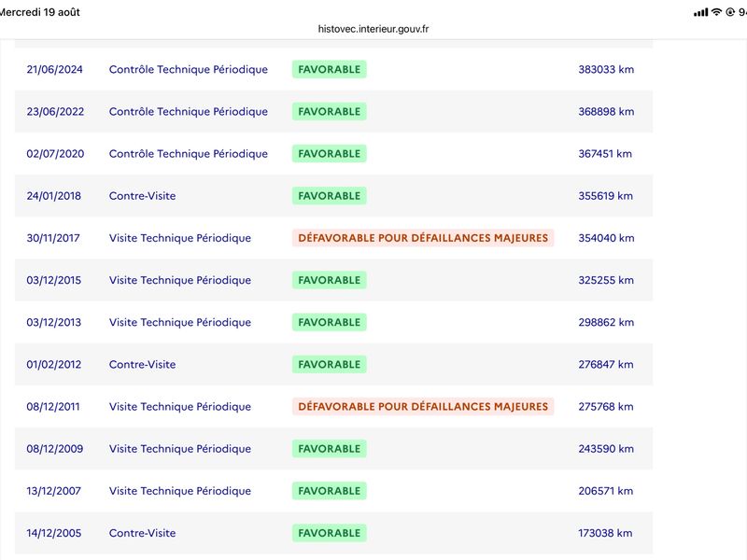Click the 354040 km mileage value
Viewport: 747px width, 560px height.
[x=606, y=238]
